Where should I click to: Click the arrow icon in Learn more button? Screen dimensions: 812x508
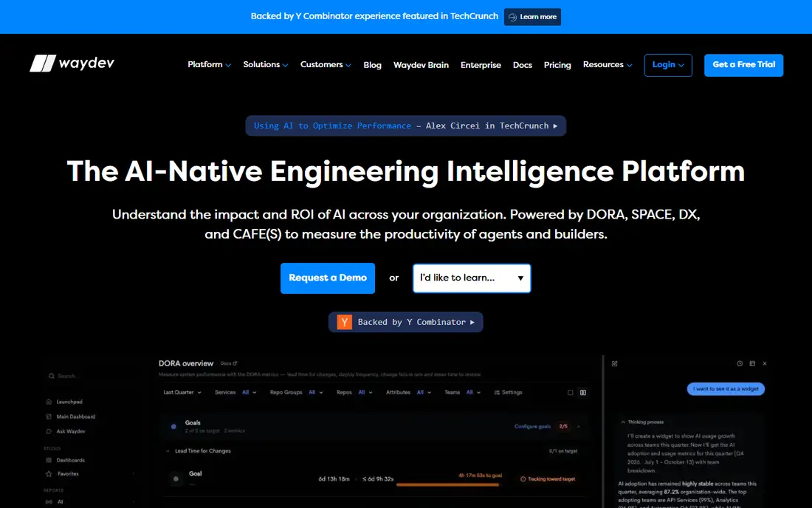(513, 17)
